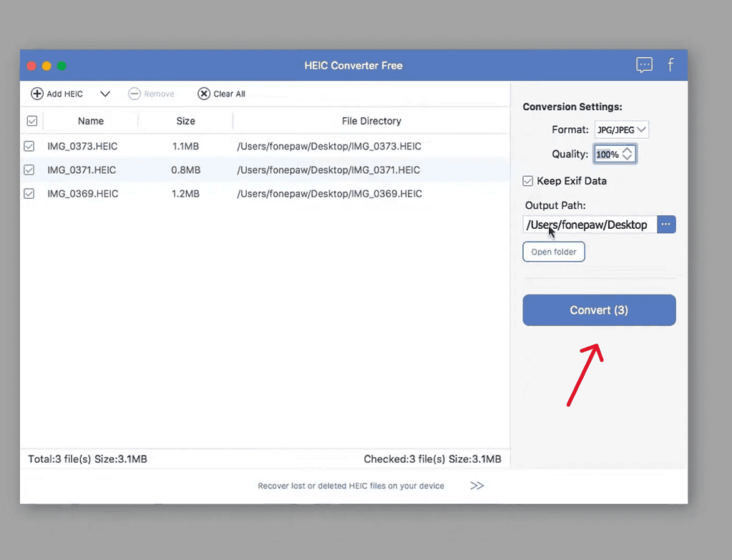Uncheck the IMG_0369.HEIC checkbox

click(x=29, y=194)
